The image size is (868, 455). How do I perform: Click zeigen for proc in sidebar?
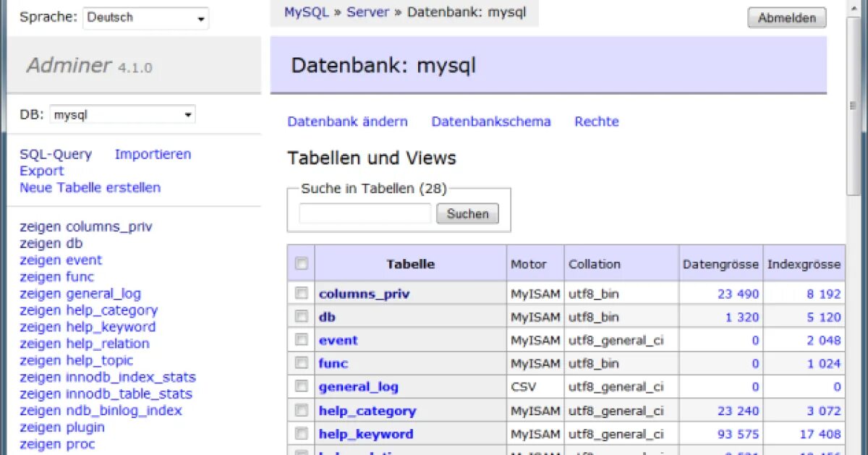41,444
